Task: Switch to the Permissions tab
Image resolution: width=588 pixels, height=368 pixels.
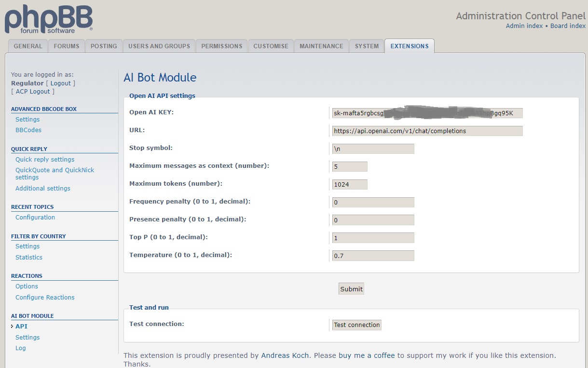Action: click(x=222, y=46)
